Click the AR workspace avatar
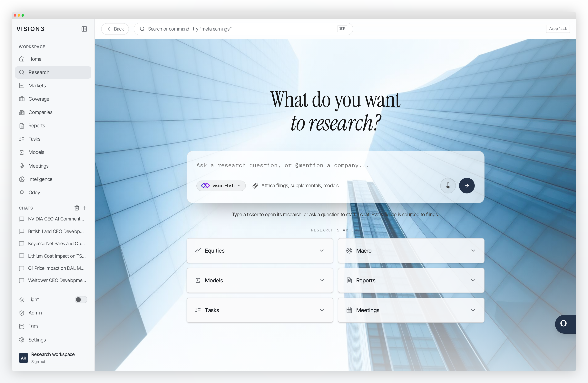 [x=24, y=358]
